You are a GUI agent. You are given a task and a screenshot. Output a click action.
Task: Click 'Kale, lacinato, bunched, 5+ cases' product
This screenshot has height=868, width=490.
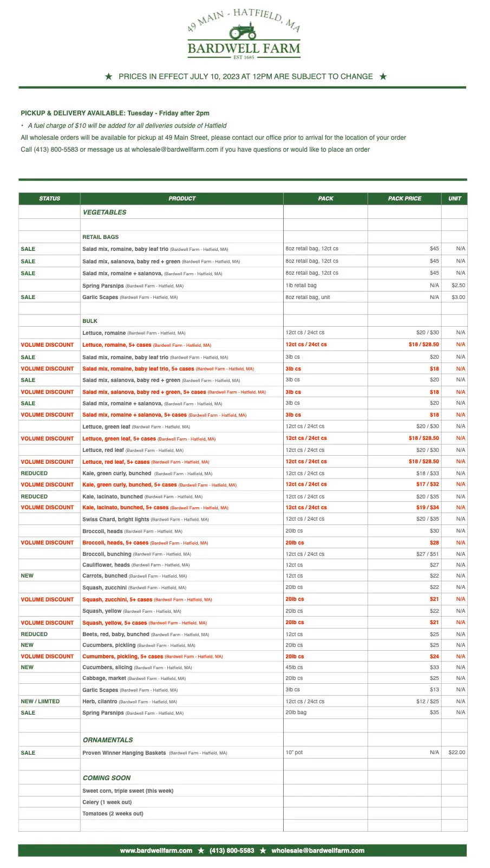point(155,508)
